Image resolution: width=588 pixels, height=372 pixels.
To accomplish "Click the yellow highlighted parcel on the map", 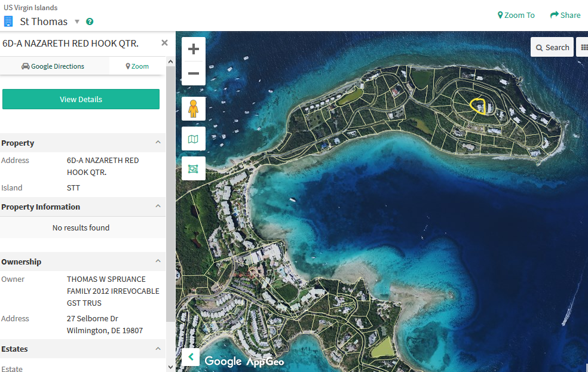I will click(x=478, y=106).
